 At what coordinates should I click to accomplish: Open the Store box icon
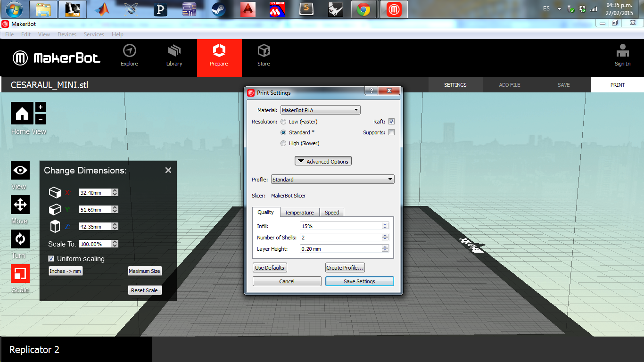point(264,50)
